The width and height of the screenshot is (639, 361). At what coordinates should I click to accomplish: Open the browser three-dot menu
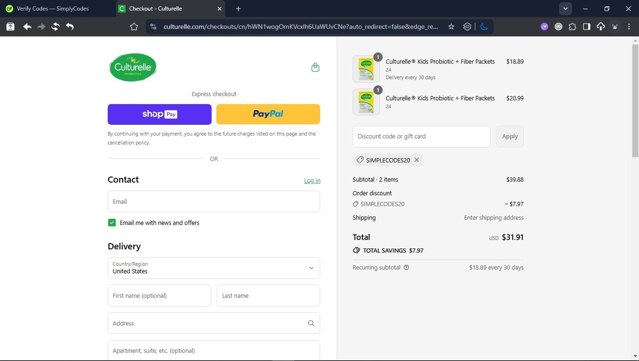629,26
